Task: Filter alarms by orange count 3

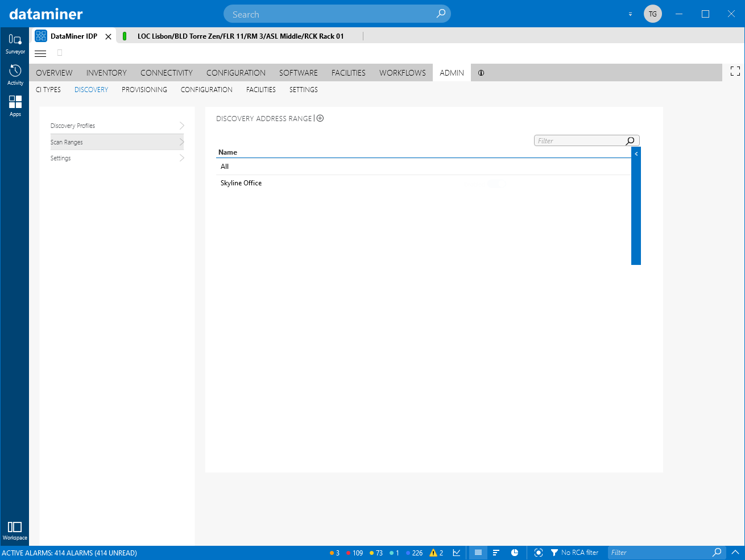Action: click(334, 553)
